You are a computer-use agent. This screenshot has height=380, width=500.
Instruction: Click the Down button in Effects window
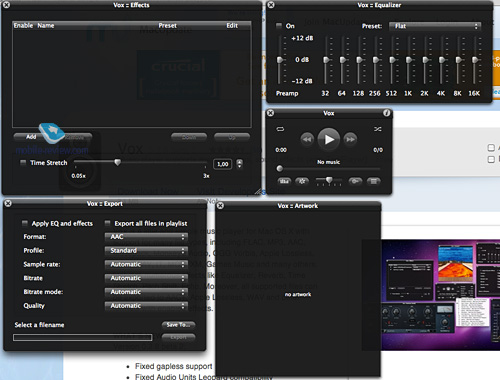pos(189,137)
